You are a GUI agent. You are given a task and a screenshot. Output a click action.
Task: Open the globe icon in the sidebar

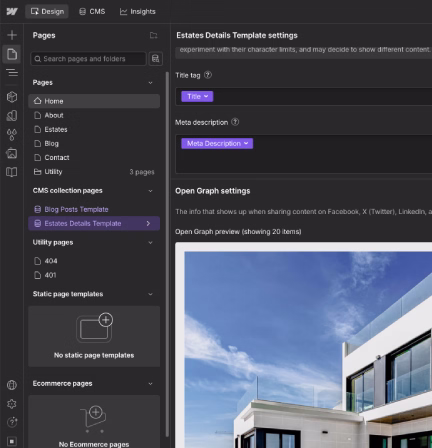12,385
